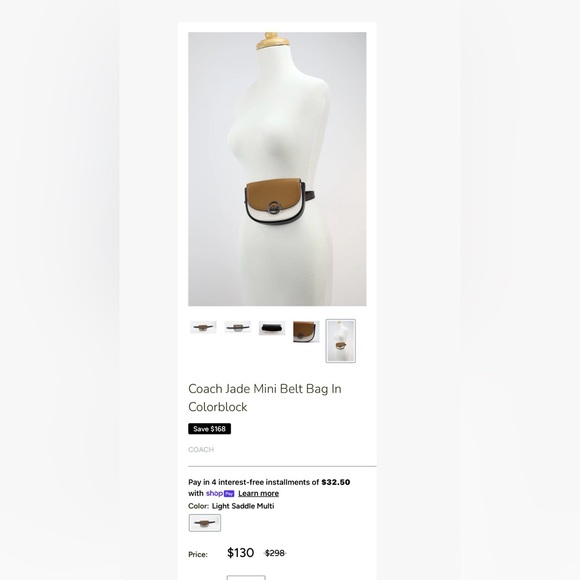Open the large mannequin product photo
Viewport: 580px width, 580px height.
click(x=277, y=169)
